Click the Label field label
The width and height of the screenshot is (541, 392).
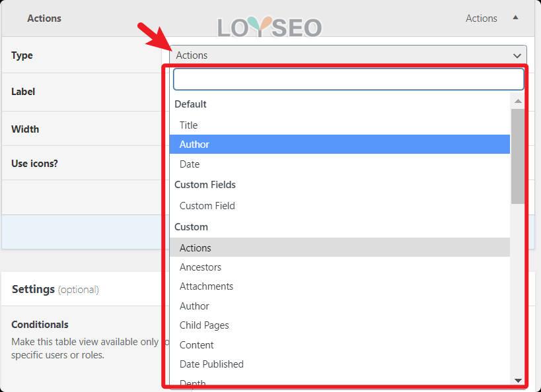coord(23,91)
